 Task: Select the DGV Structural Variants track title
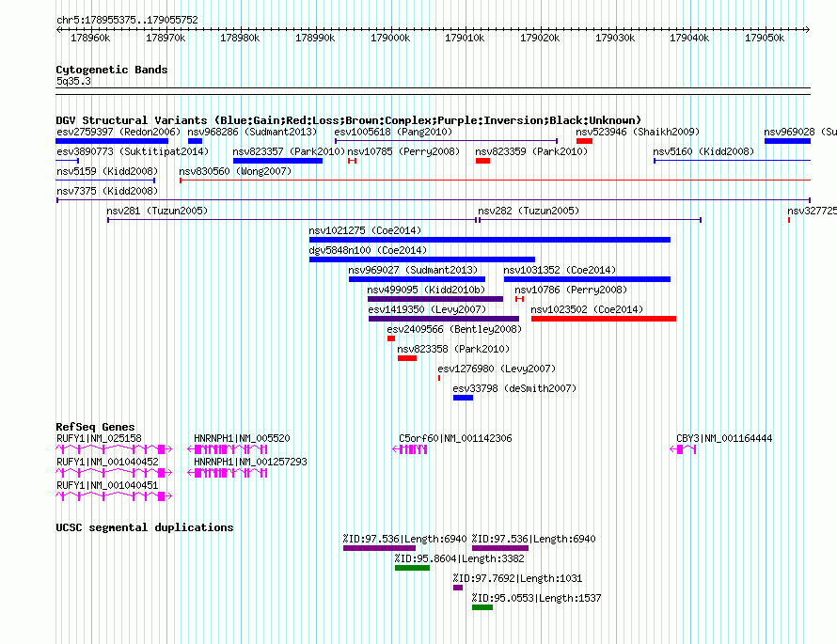coord(348,120)
